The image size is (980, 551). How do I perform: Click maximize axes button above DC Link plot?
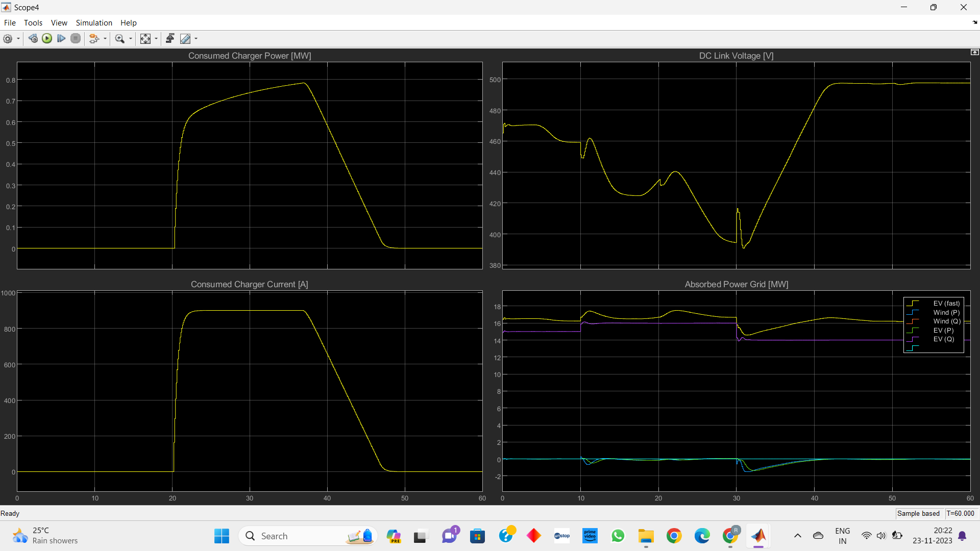pos(974,53)
